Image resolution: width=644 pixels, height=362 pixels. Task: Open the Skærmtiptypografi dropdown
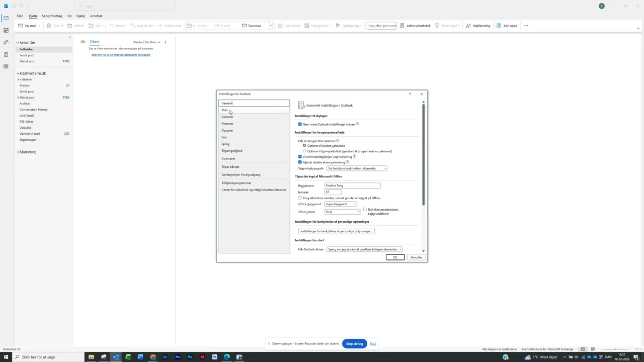pyautogui.click(x=357, y=168)
